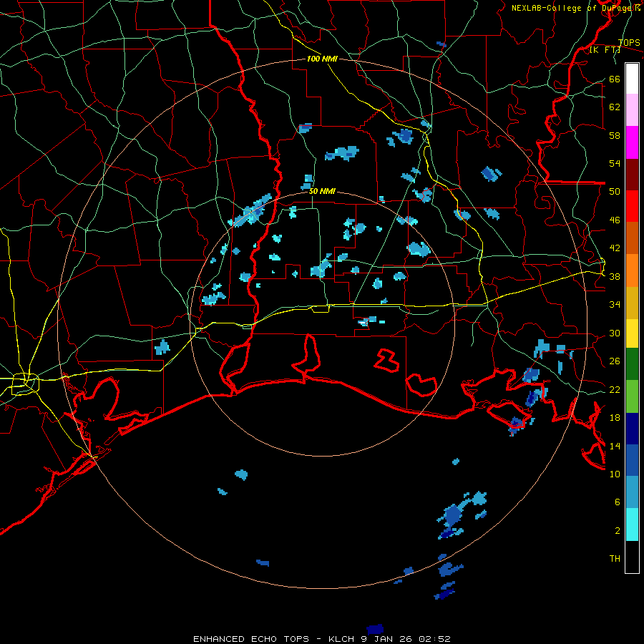The width and height of the screenshot is (644, 644).
Task: Click the cyan legend color band
Action: [632, 525]
